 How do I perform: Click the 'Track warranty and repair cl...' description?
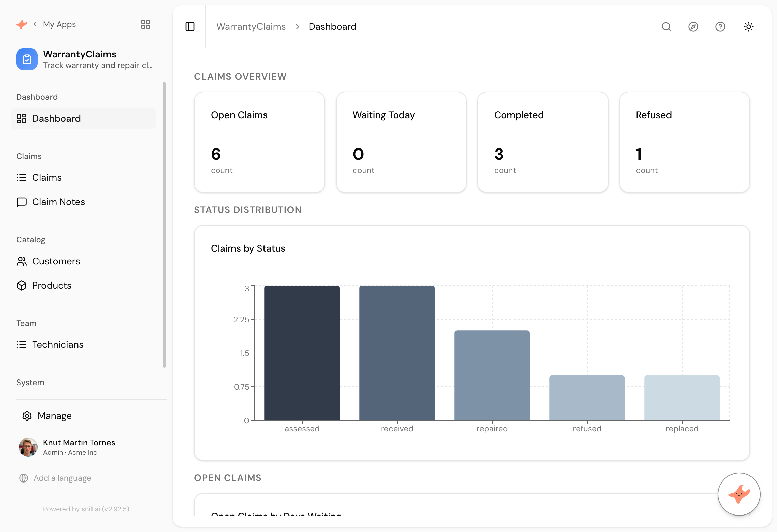coord(98,65)
